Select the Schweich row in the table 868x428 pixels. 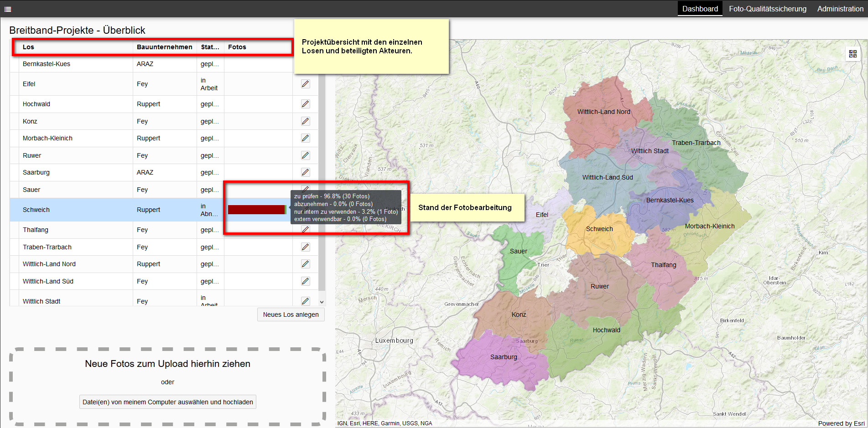[164, 210]
